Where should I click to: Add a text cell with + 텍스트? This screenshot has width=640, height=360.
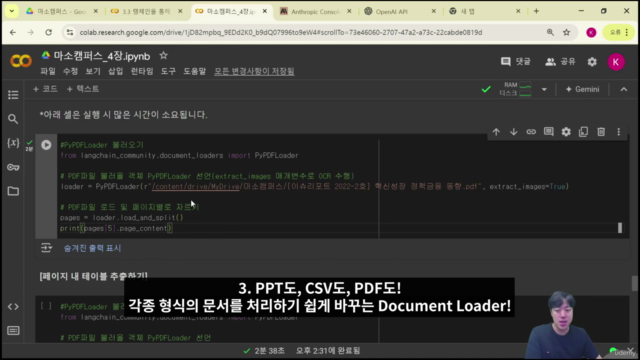click(x=82, y=89)
